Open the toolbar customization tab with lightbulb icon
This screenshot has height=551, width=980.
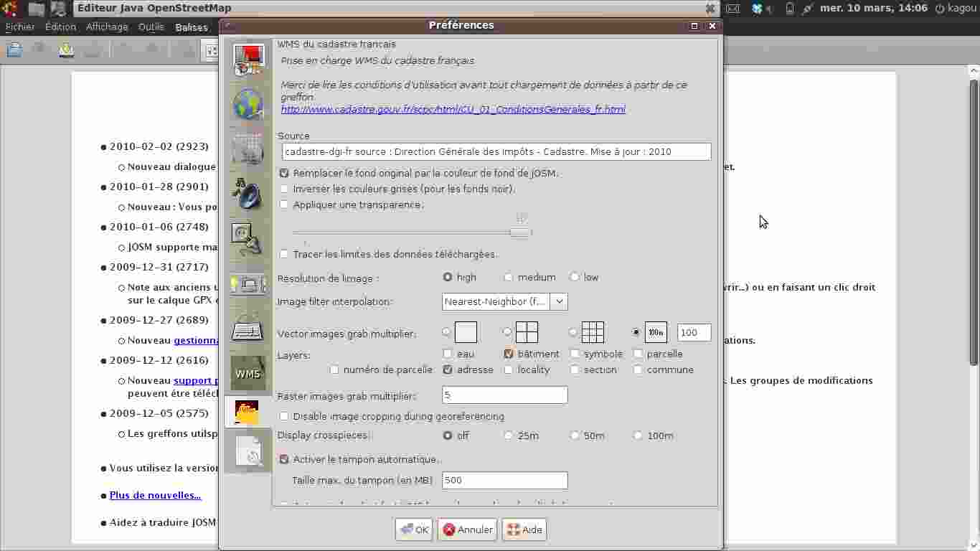[x=248, y=284]
